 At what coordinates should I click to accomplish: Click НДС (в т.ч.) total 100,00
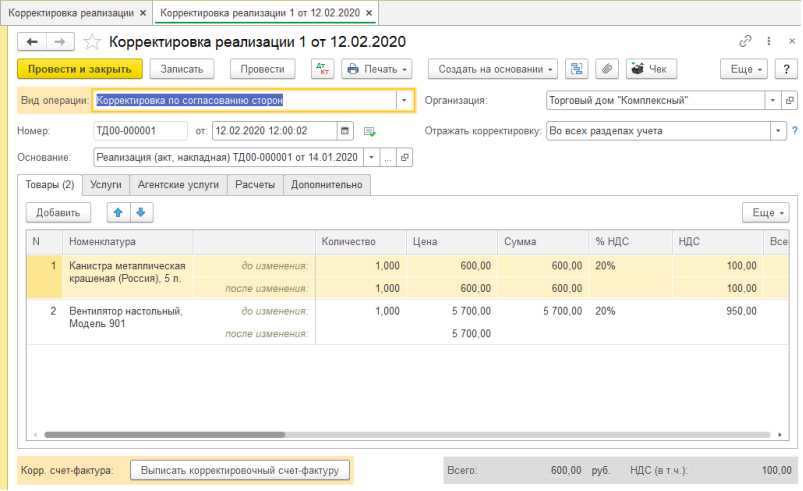pos(744,471)
